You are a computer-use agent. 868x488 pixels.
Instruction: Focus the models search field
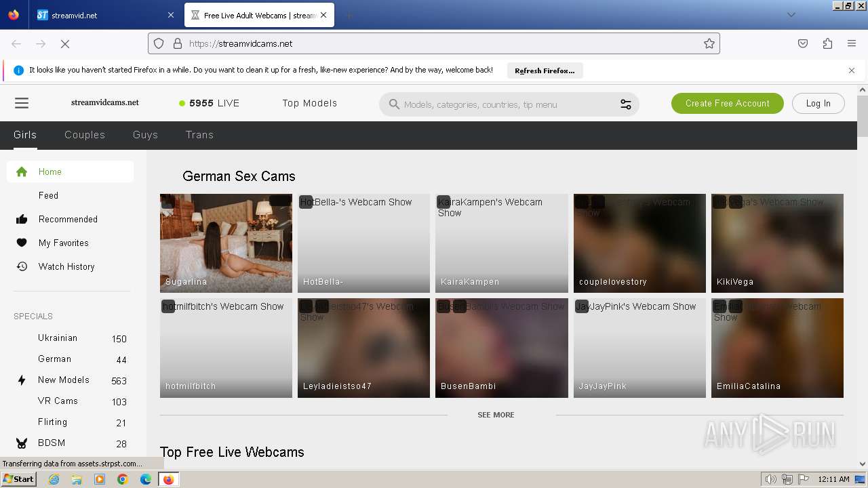click(x=509, y=104)
